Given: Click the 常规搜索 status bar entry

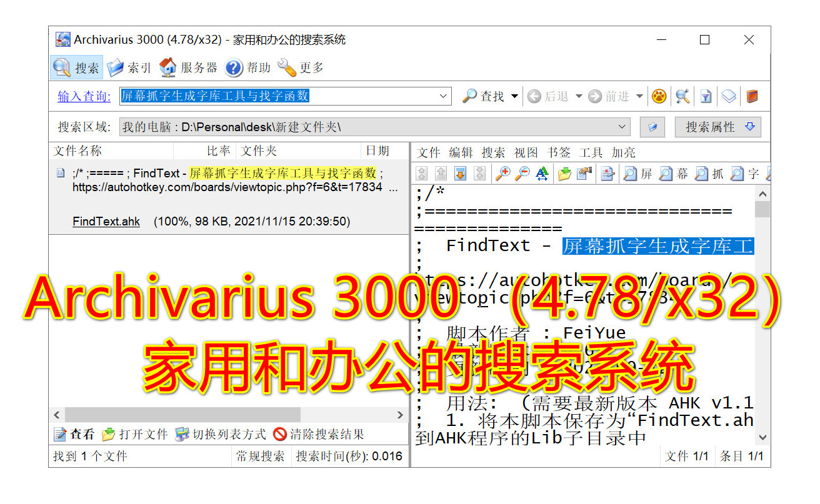Looking at the screenshot, I should (x=261, y=457).
